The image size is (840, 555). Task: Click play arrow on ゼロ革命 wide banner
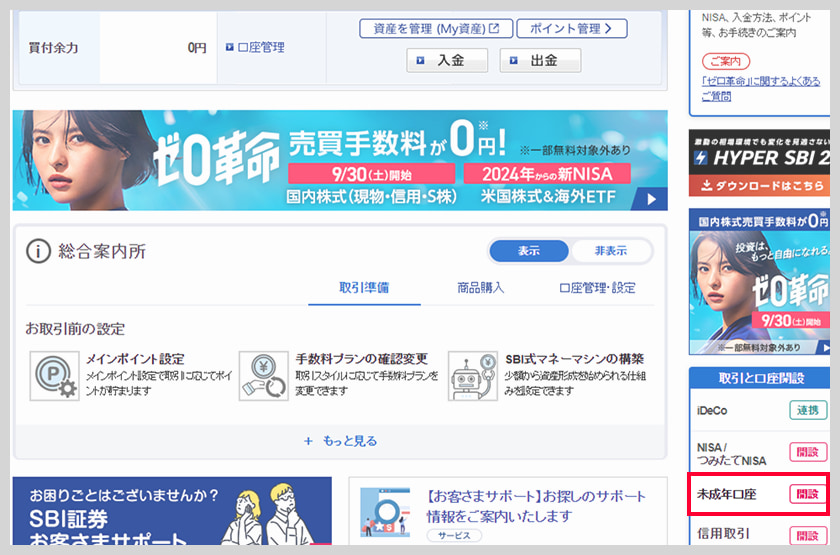pyautogui.click(x=651, y=199)
